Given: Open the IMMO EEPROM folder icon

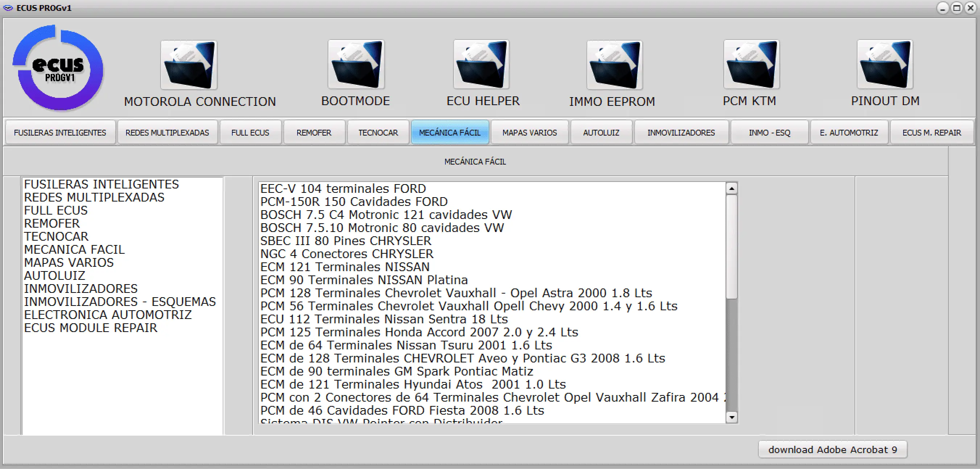Looking at the screenshot, I should point(614,65).
